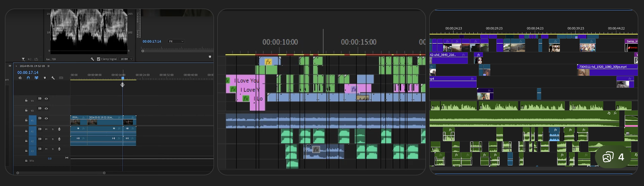The image size is (644, 186).
Task: Click the blue 00:00:17:14 timeline timecode
Action: pyautogui.click(x=28, y=72)
